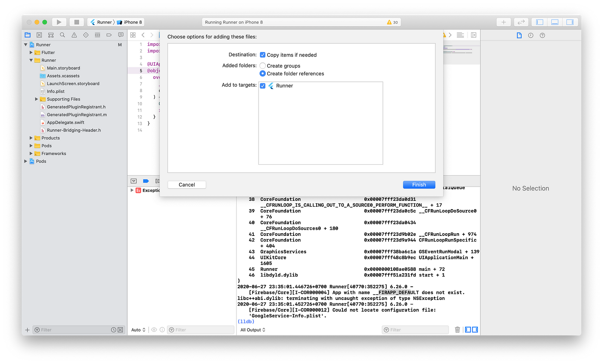Select LaunchScreen.storyboard file
Viewport: 603px width, 364px height.
[73, 84]
